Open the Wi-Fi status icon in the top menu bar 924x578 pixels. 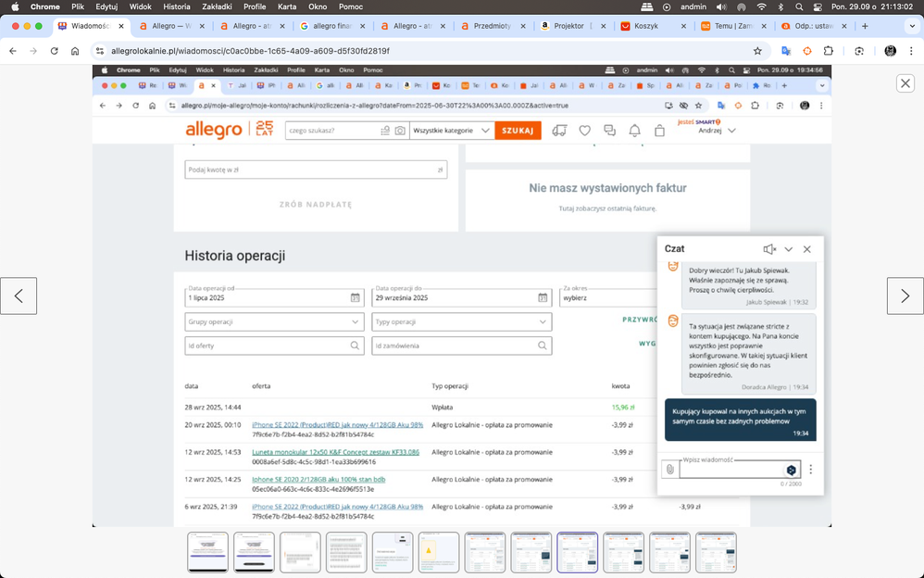pos(761,6)
